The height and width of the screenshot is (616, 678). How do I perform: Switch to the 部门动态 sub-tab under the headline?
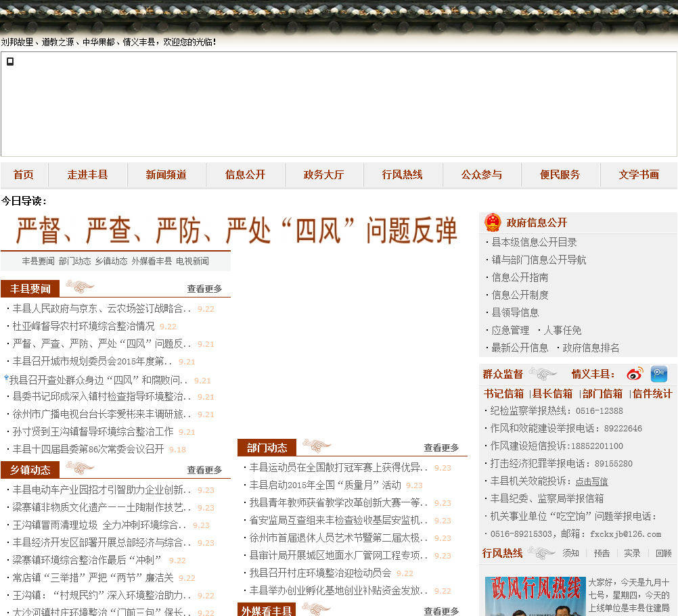75,261
